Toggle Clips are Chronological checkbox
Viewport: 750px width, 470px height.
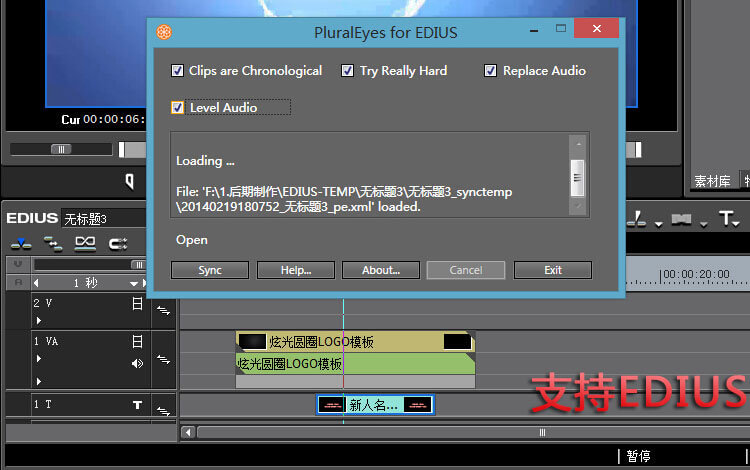tap(177, 71)
